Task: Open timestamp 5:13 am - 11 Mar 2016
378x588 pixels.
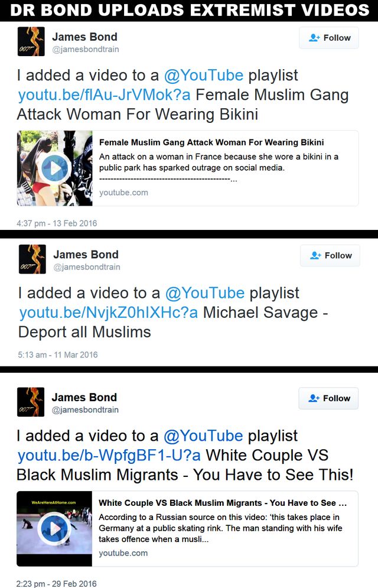Action: (x=58, y=355)
